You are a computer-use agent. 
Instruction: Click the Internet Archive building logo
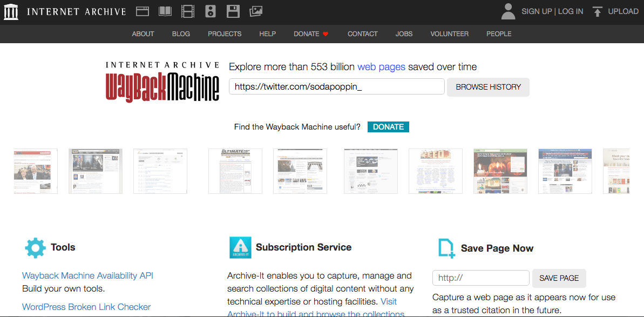coord(12,11)
